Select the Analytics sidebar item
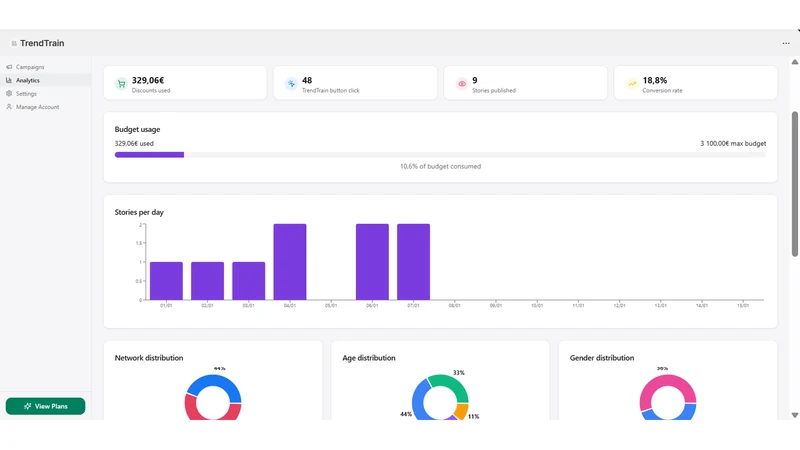Screen dimensions: 800x450 (45, 80)
